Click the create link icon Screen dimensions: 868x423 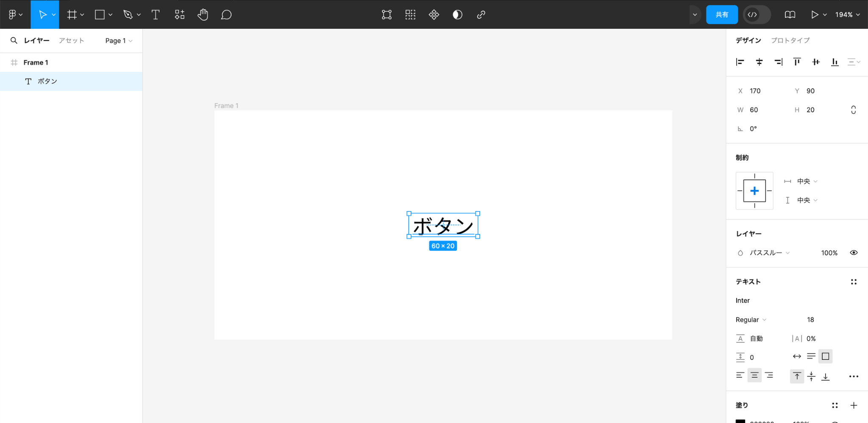point(481,14)
